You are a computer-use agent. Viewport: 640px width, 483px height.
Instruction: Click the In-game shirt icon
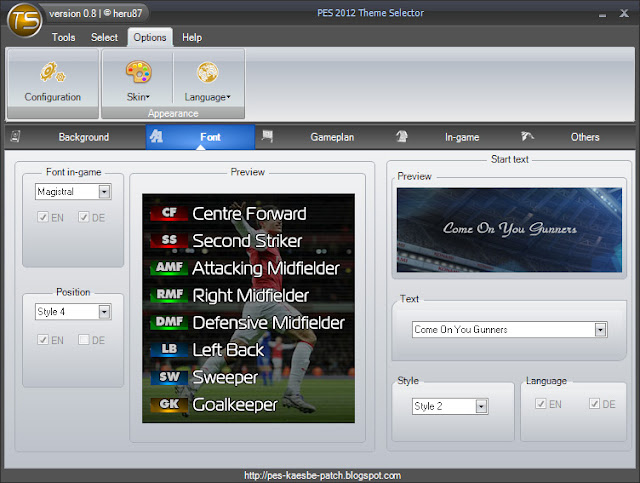tap(401, 137)
